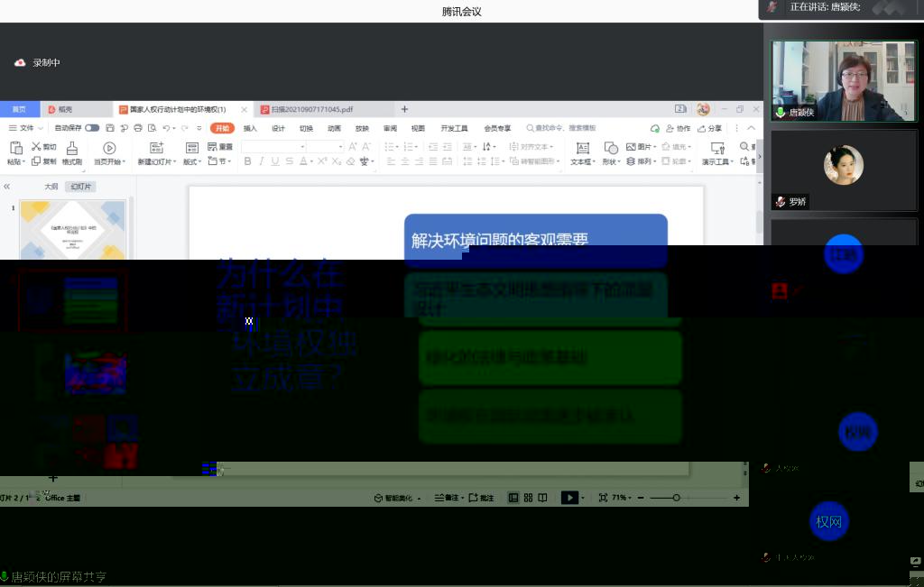The height and width of the screenshot is (587, 924).
Task: Open the 71% zoom level dropdown
Action: 621,498
